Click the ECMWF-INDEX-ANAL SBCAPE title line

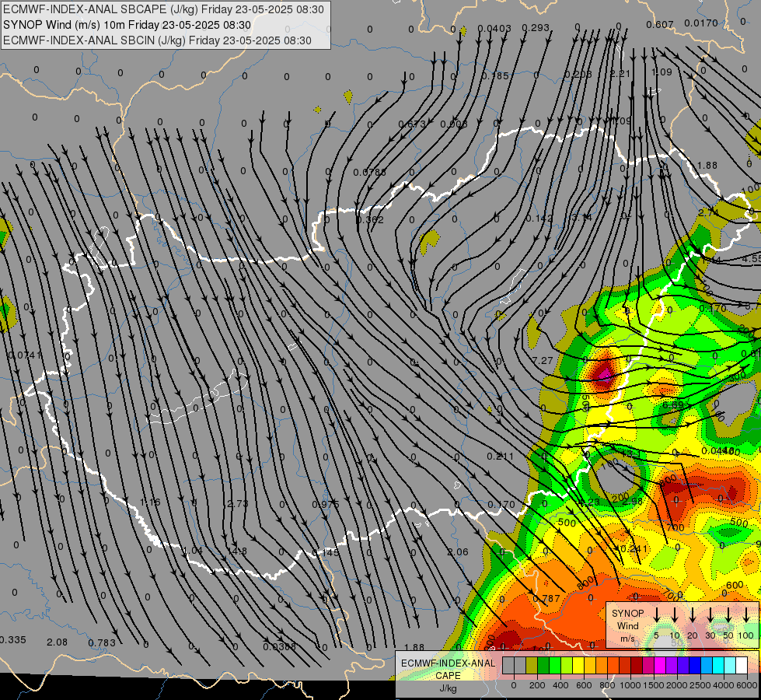point(163,9)
